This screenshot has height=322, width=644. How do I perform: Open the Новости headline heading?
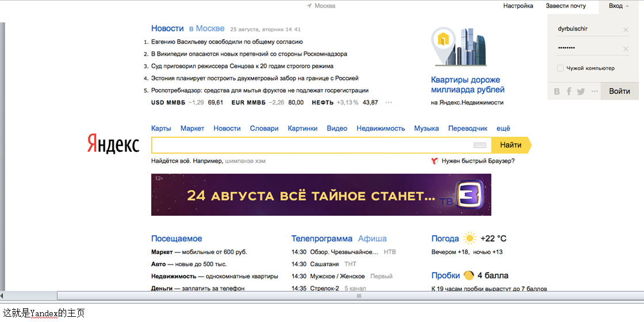(167, 28)
